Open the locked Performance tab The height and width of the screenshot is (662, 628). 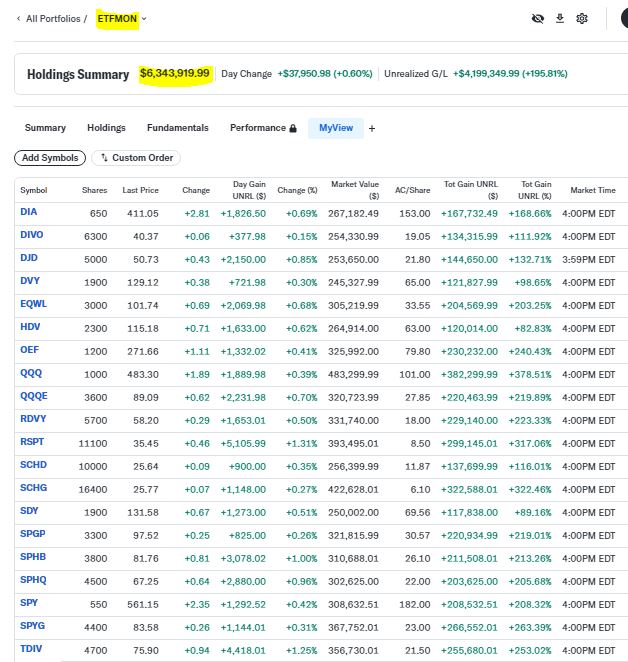(x=263, y=128)
